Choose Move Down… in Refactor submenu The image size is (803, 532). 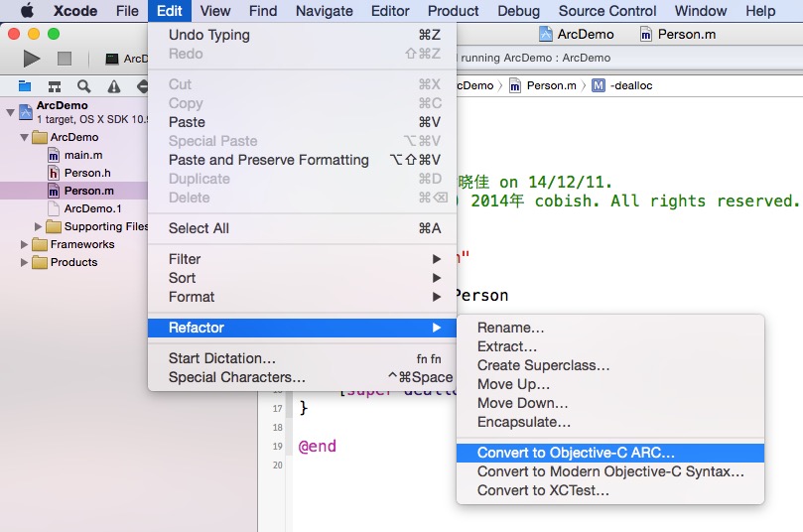pyautogui.click(x=609, y=404)
